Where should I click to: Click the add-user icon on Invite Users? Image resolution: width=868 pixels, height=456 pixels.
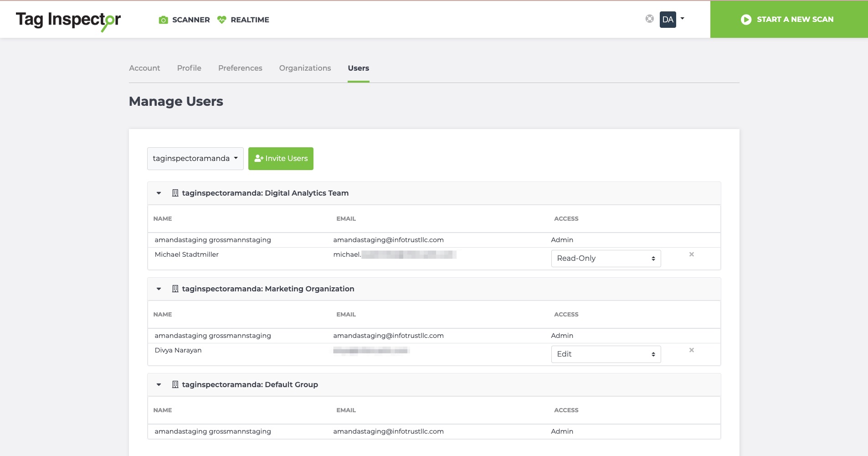click(x=259, y=158)
